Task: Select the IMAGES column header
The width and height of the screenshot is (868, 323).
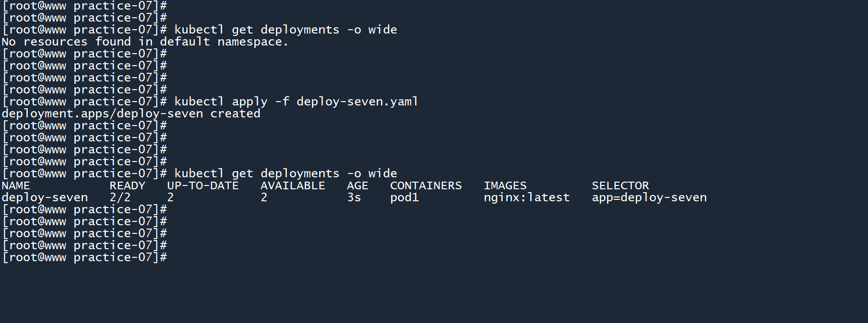Action: click(x=505, y=185)
